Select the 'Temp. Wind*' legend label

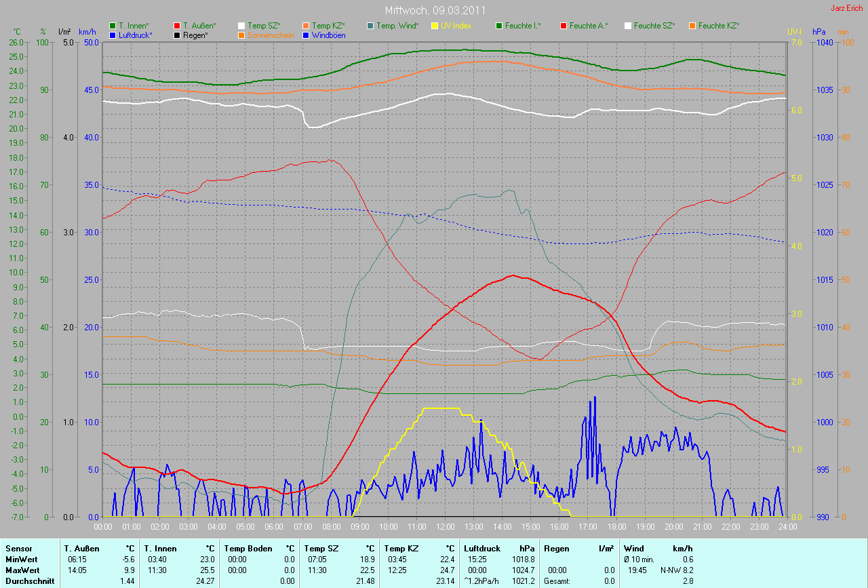(x=397, y=26)
